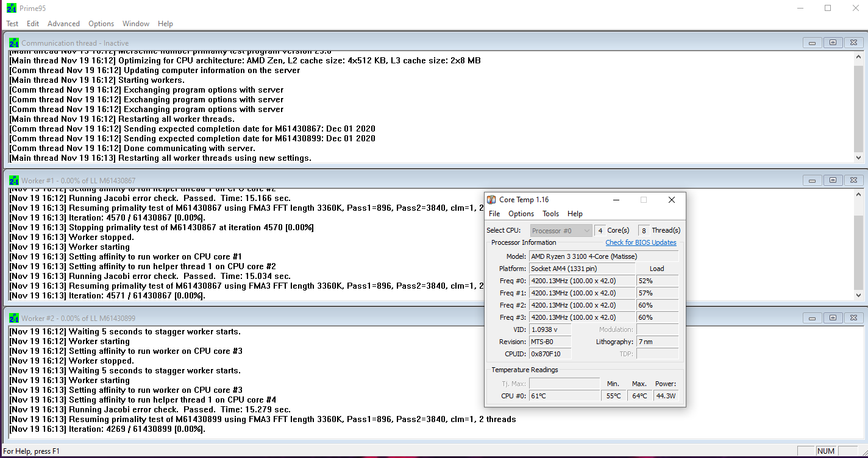Edit menu in the Prime95 menu bar
This screenshot has width=868, height=458.
click(33, 24)
